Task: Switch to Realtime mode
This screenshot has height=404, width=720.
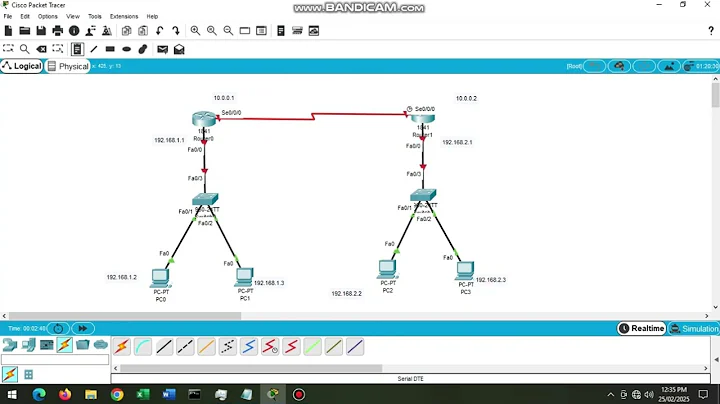Action: click(x=641, y=328)
